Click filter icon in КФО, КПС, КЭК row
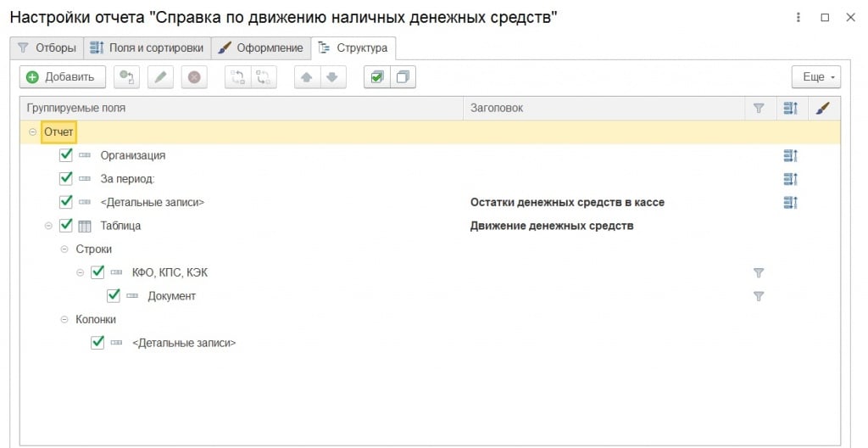 759,272
